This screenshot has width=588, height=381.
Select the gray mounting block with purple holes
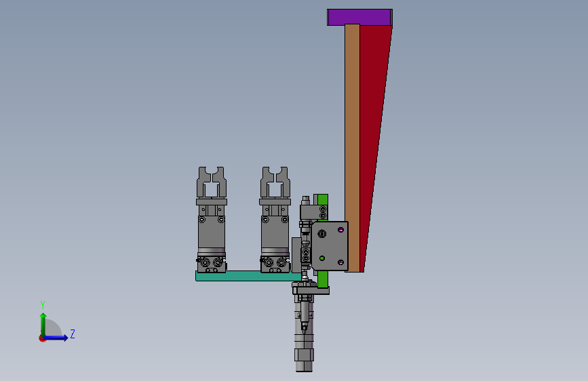[x=330, y=246]
